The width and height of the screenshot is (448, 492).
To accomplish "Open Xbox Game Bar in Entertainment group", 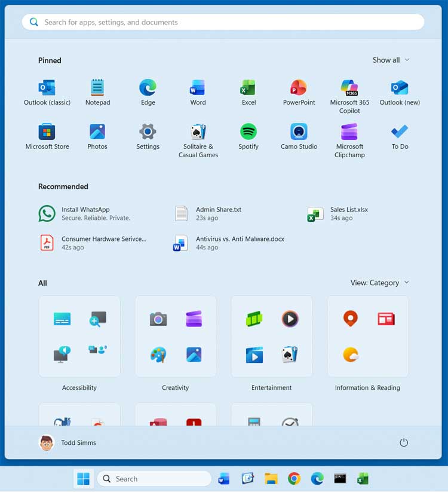I will coord(254,319).
